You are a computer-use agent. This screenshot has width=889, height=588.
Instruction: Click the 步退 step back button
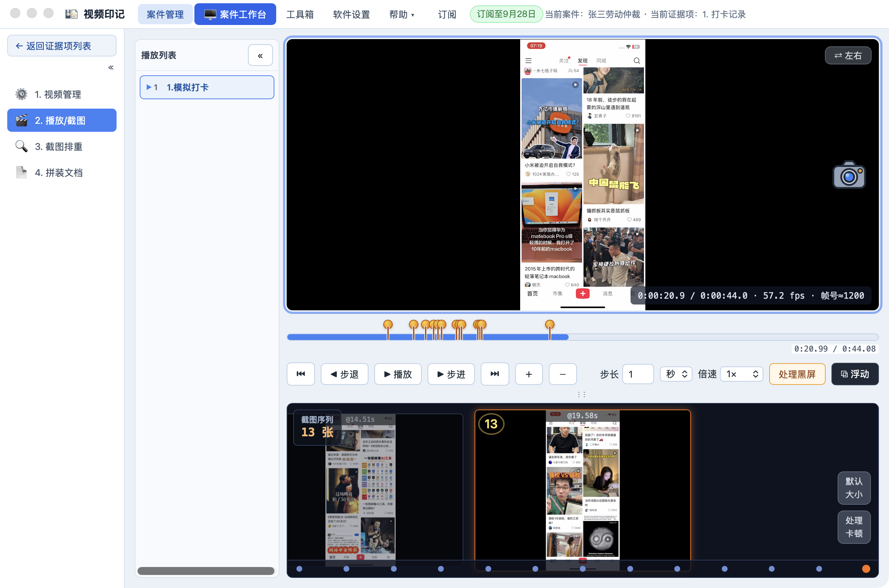(x=345, y=374)
